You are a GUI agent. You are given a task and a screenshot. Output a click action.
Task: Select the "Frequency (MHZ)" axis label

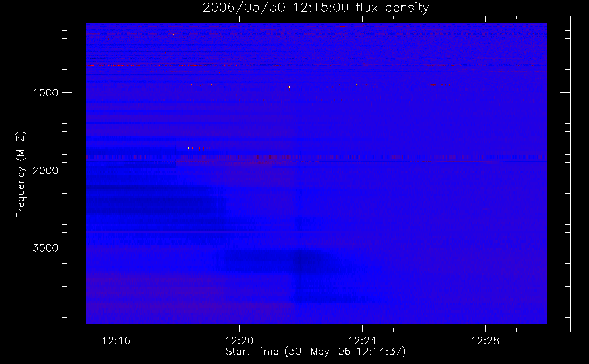(21, 175)
